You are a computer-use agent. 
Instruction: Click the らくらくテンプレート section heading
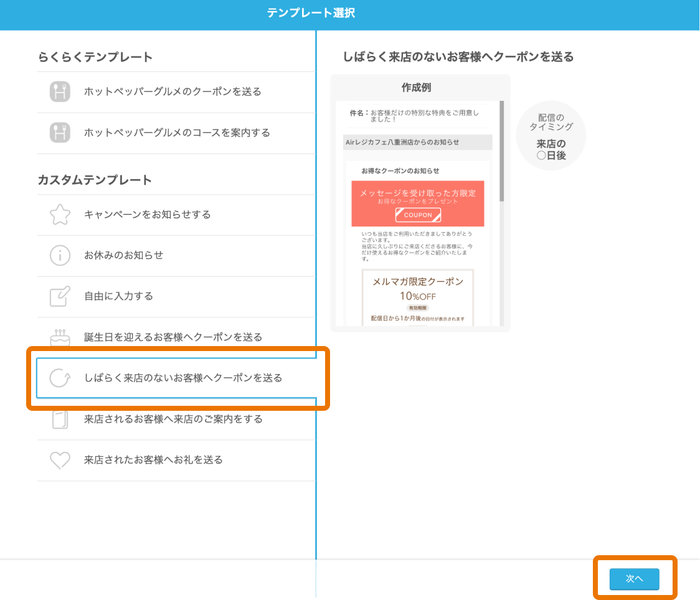coord(95,57)
